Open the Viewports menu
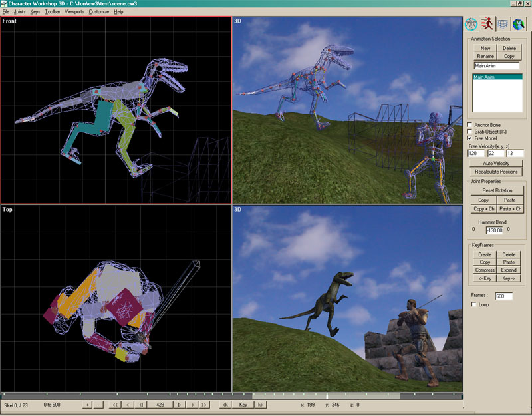Viewport: 532px width, 416px height. (x=74, y=12)
